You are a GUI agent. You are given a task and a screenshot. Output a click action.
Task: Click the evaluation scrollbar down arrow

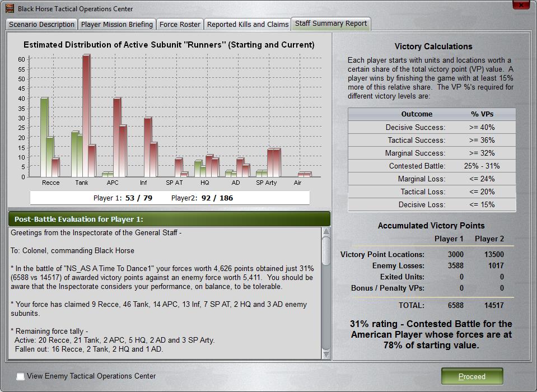[x=326, y=354]
